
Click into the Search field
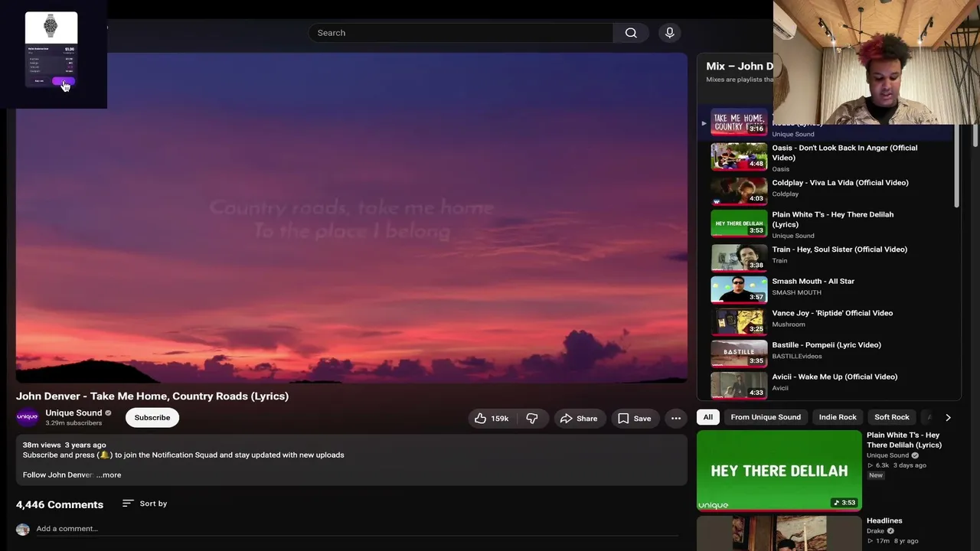(x=461, y=33)
